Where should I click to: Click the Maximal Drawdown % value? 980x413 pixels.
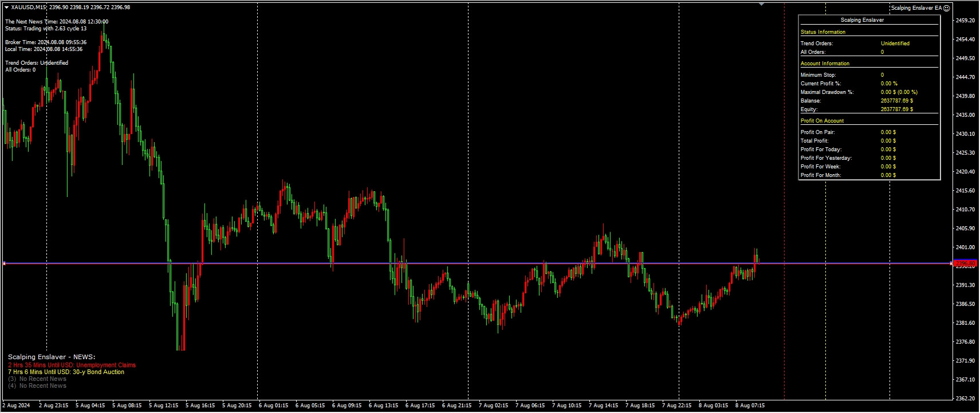point(899,92)
